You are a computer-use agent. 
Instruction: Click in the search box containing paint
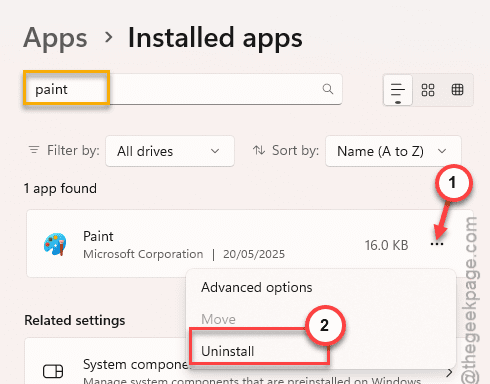click(x=183, y=89)
